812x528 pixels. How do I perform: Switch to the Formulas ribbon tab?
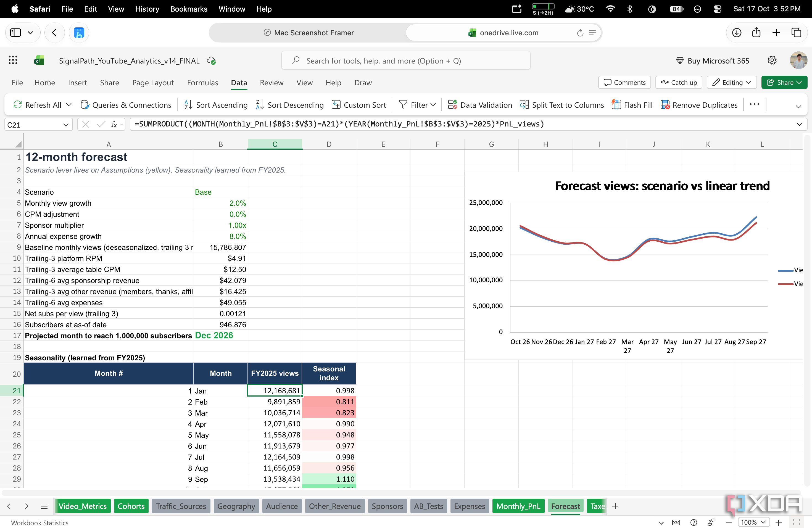click(x=203, y=83)
